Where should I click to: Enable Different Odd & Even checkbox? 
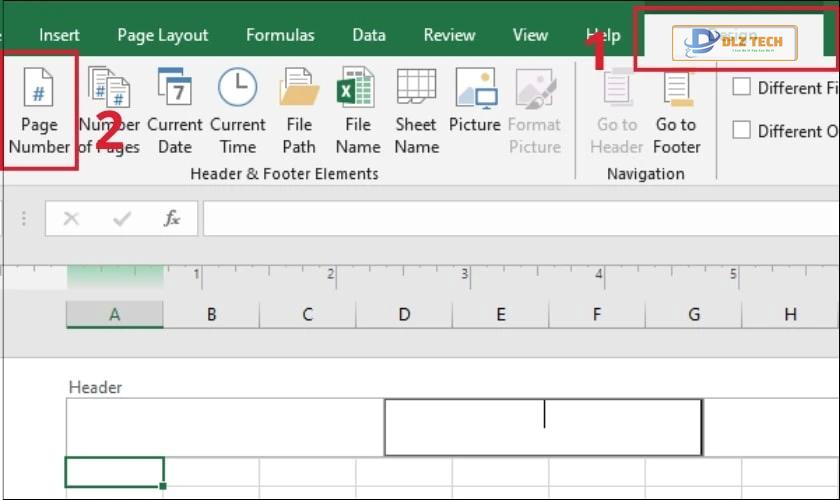pyautogui.click(x=741, y=130)
